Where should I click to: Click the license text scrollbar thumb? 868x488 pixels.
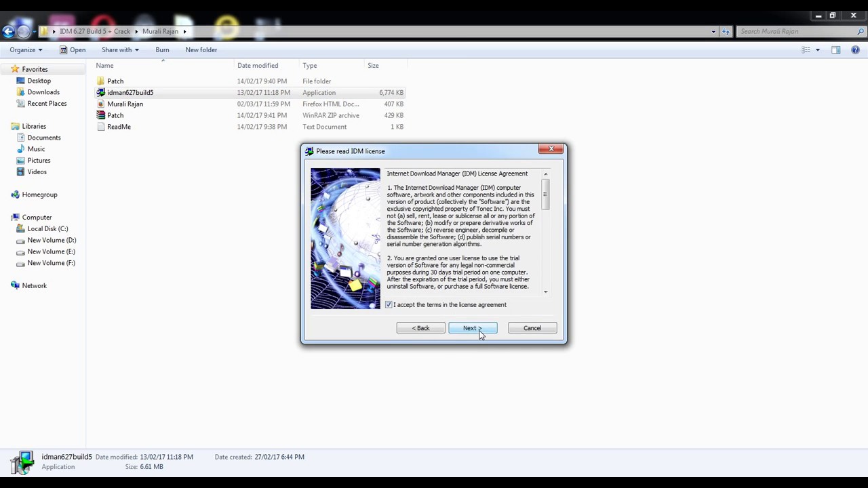click(545, 195)
